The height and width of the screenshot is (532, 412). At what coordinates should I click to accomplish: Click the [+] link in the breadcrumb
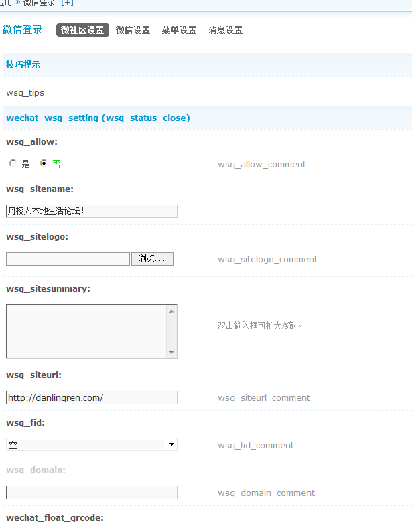[x=67, y=3]
